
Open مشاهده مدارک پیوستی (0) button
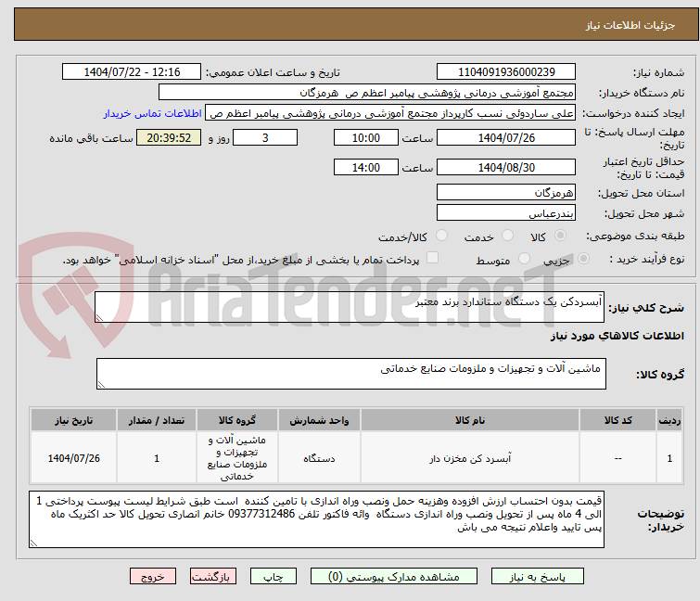tap(394, 577)
